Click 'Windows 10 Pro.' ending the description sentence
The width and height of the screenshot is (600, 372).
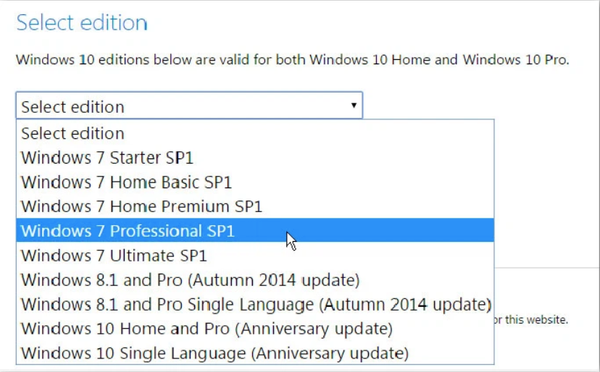coord(516,60)
